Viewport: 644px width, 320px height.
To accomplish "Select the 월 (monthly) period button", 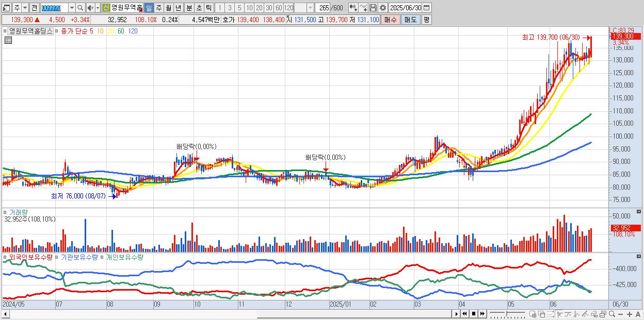I will (x=168, y=8).
